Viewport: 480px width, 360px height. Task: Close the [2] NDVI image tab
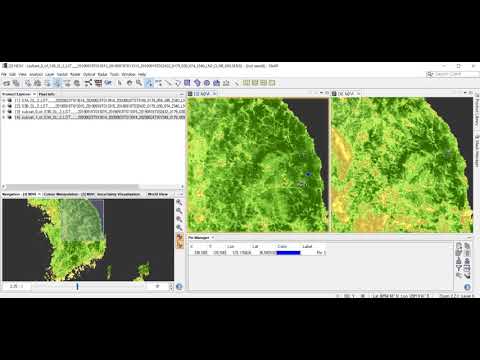(214, 94)
